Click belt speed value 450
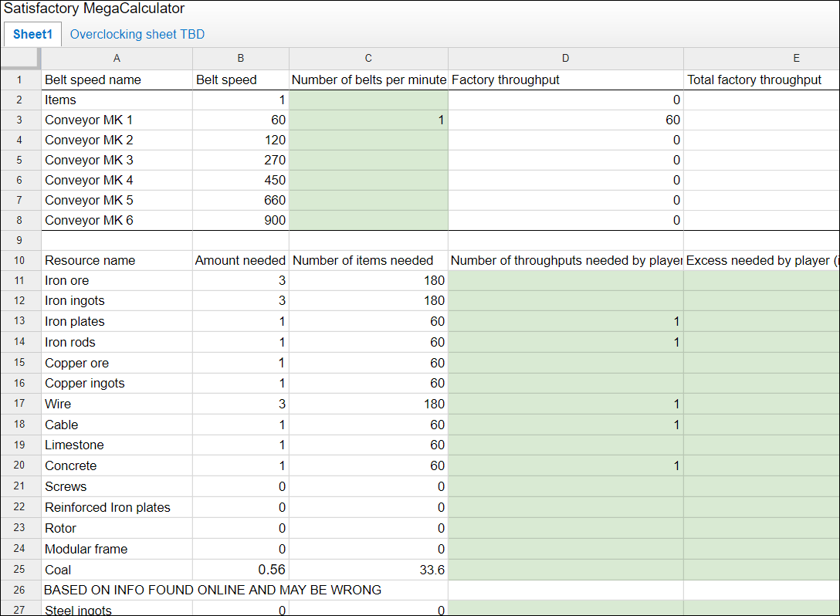The image size is (840, 616). coord(241,181)
